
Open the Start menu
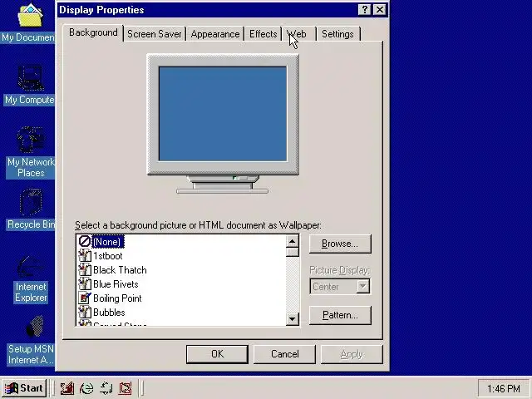(24, 388)
